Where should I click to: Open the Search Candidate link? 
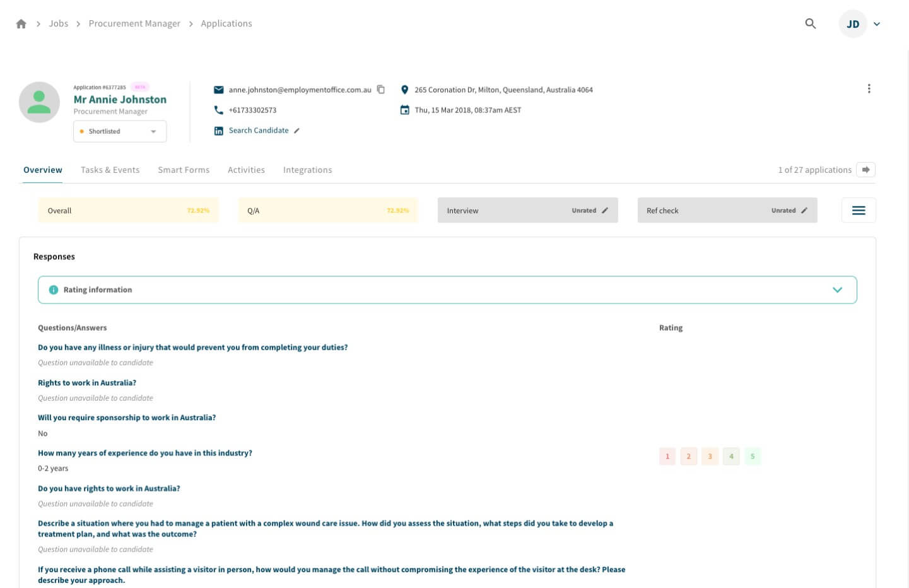259,130
